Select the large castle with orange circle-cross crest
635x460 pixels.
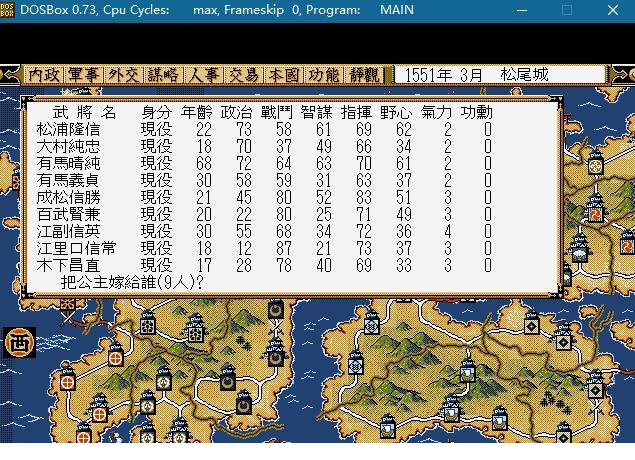click(99, 408)
